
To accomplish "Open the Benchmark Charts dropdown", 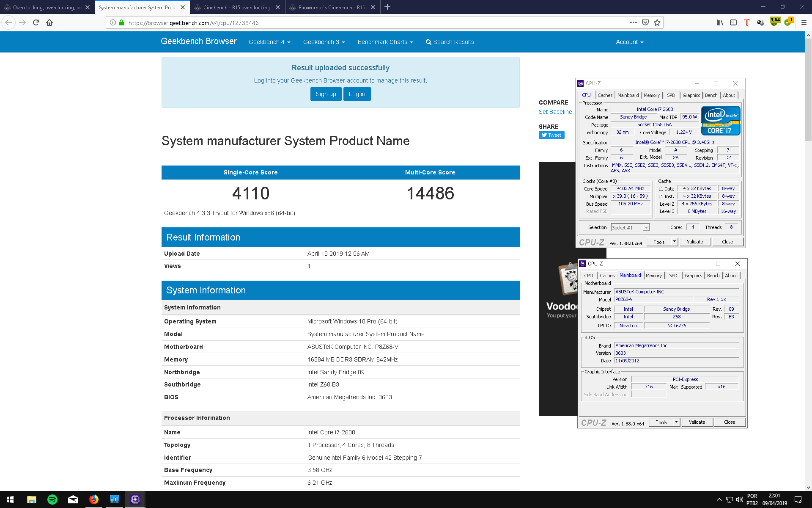I will click(x=385, y=42).
